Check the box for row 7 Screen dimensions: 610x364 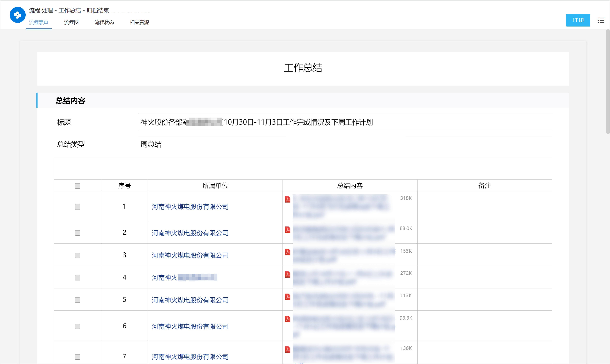tap(77, 357)
